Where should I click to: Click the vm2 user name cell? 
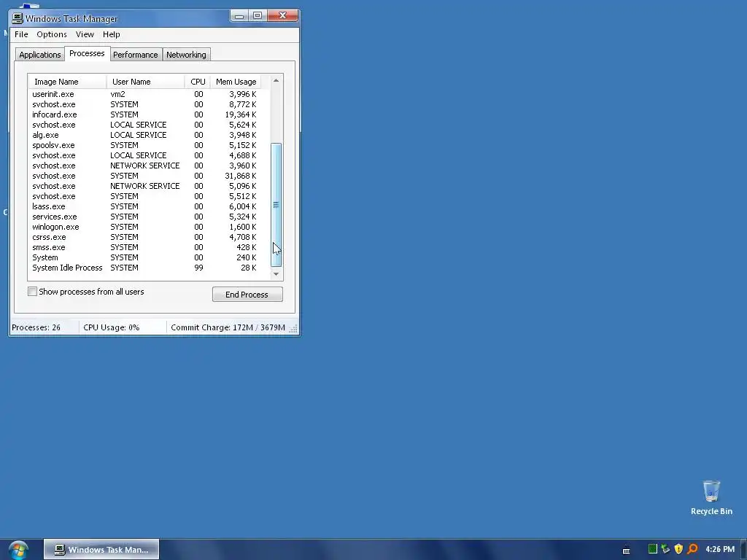117,94
